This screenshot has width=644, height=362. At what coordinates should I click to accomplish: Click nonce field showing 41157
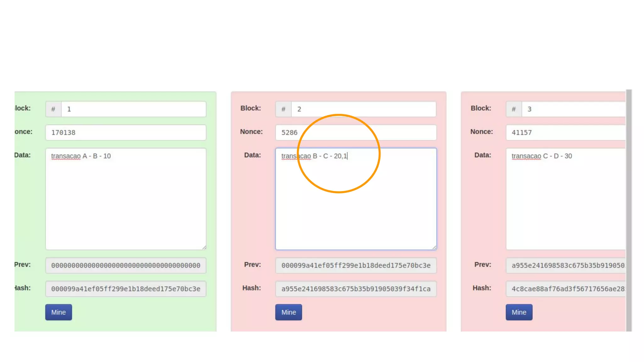(x=565, y=132)
